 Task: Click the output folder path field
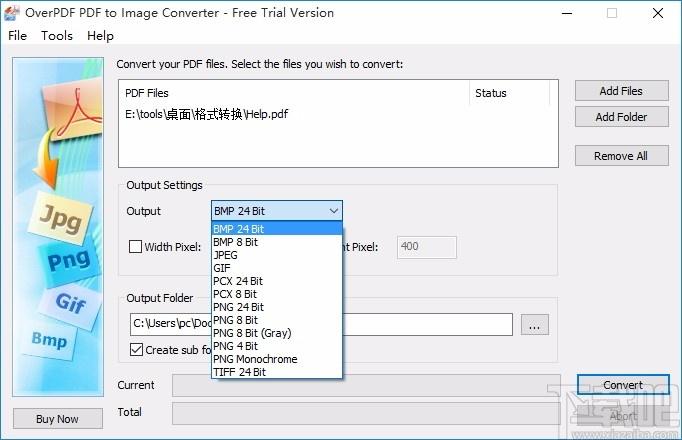click(x=321, y=324)
